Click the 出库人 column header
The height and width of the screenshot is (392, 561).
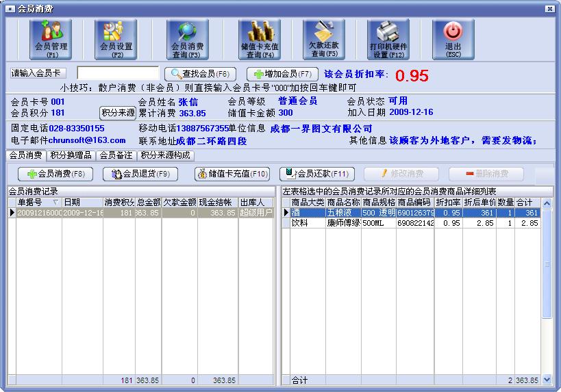[x=257, y=202]
